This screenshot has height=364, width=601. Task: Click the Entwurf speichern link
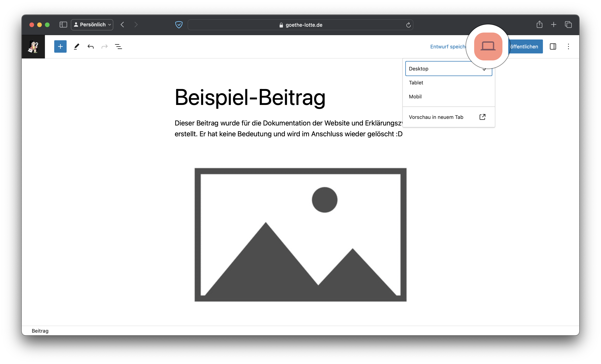click(448, 47)
